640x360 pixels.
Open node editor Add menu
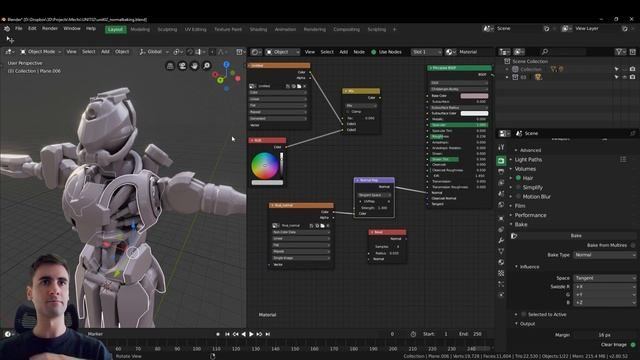coord(344,52)
